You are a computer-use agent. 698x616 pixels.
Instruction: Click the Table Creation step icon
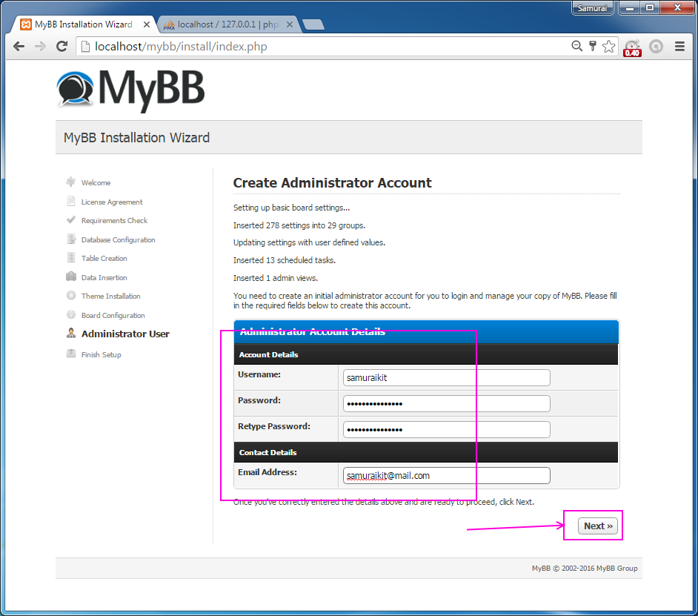click(x=71, y=257)
